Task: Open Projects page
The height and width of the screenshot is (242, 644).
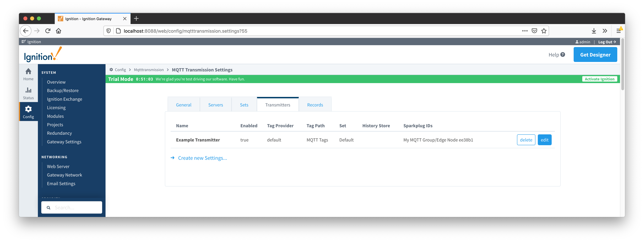Action: (x=55, y=125)
